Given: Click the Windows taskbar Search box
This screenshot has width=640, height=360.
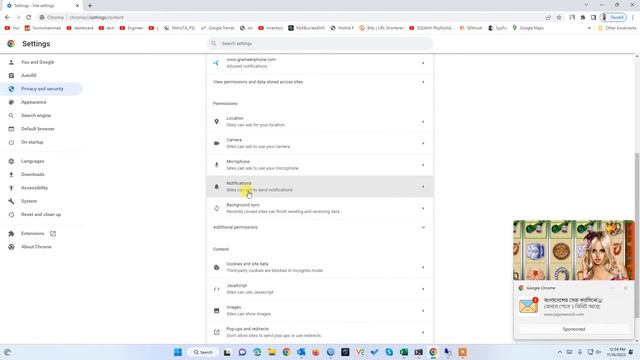Looking at the screenshot, I should [203, 352].
